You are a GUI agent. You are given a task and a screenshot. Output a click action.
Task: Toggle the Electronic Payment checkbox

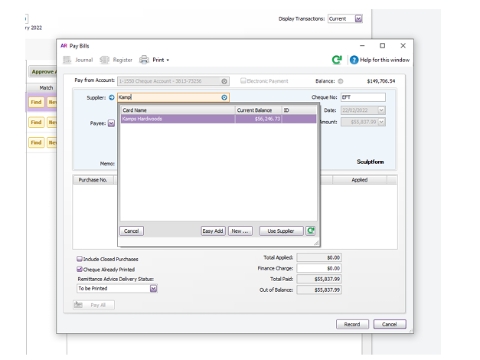pyautogui.click(x=243, y=81)
